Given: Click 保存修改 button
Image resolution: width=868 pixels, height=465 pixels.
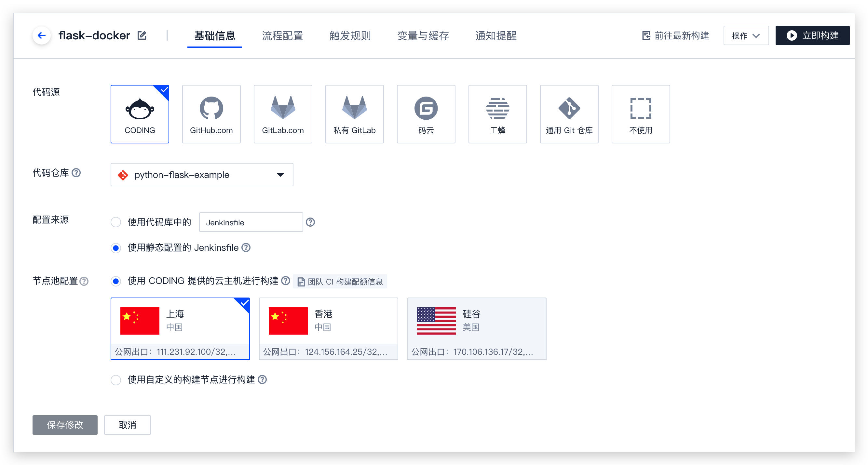Looking at the screenshot, I should pyautogui.click(x=65, y=425).
